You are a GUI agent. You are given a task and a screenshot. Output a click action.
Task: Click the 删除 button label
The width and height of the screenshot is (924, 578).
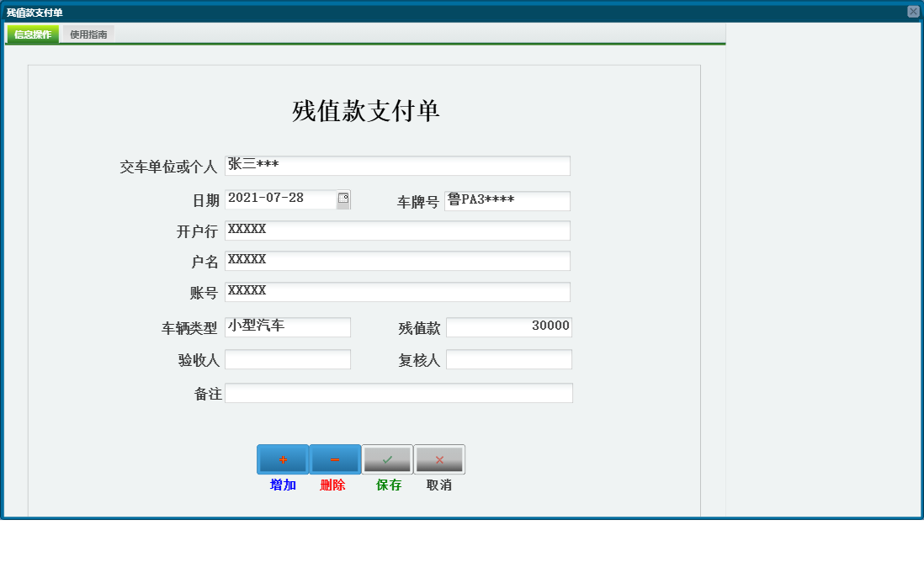[x=334, y=485]
